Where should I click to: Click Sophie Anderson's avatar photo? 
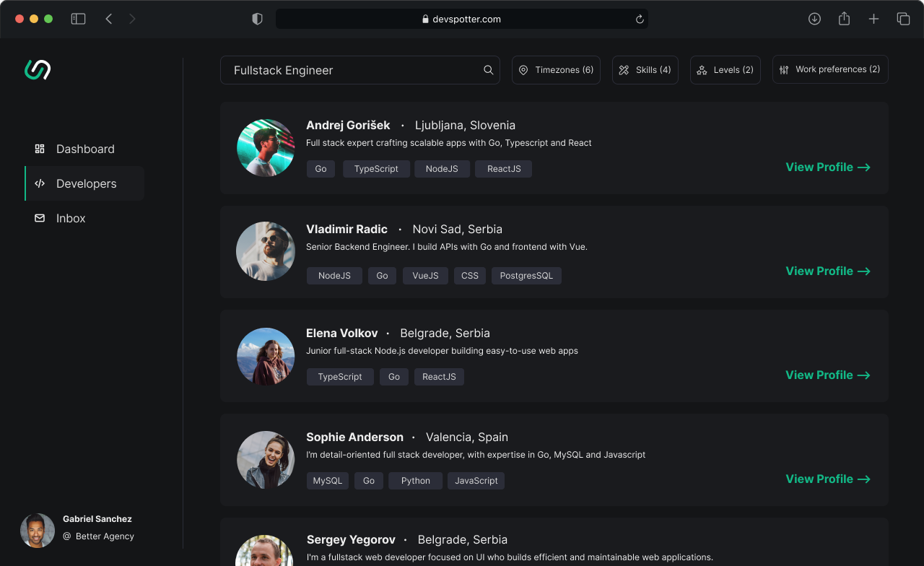tap(266, 460)
